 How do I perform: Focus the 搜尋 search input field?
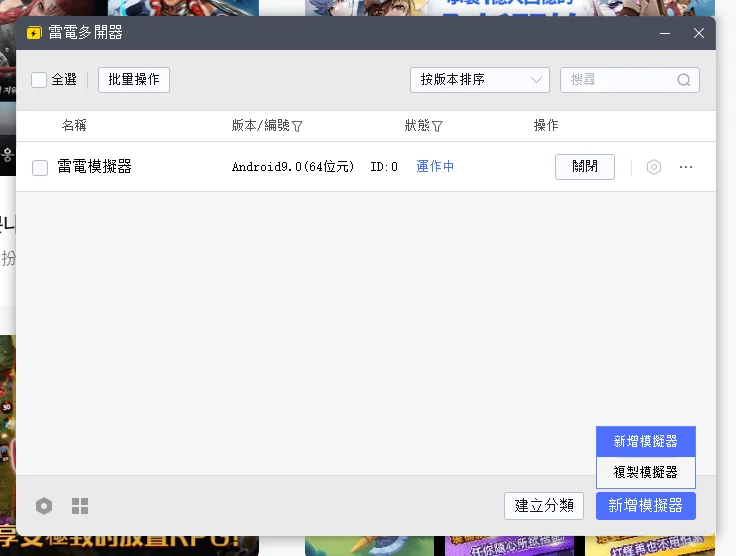(629, 80)
